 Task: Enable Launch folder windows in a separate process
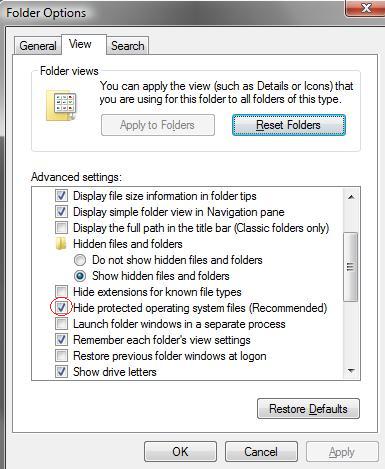pos(61,324)
